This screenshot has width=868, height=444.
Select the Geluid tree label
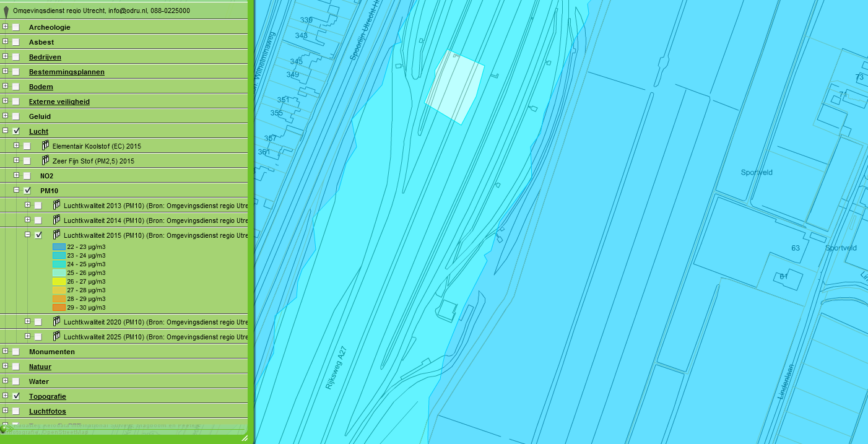[x=40, y=116]
